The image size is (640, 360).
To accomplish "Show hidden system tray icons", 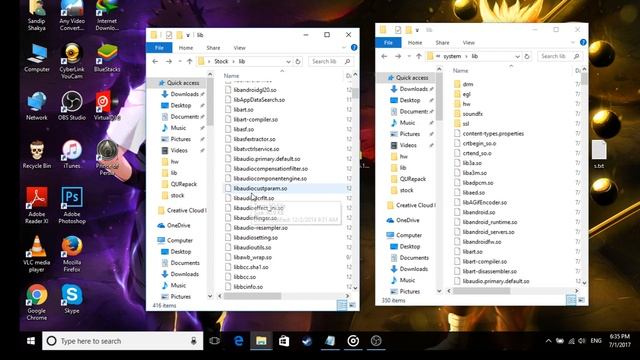I will (x=548, y=340).
